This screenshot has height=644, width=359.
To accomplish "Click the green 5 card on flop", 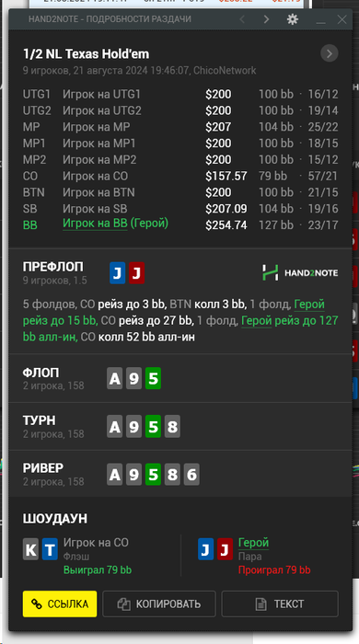I will (x=153, y=378).
